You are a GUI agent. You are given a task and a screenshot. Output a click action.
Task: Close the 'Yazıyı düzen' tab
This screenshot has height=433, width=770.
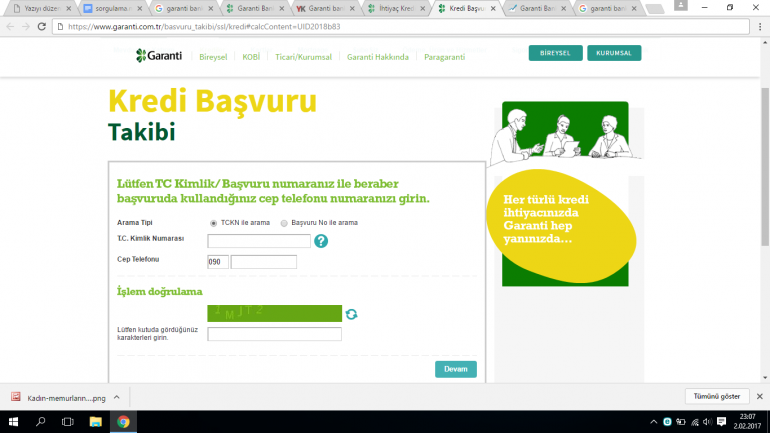pos(69,8)
